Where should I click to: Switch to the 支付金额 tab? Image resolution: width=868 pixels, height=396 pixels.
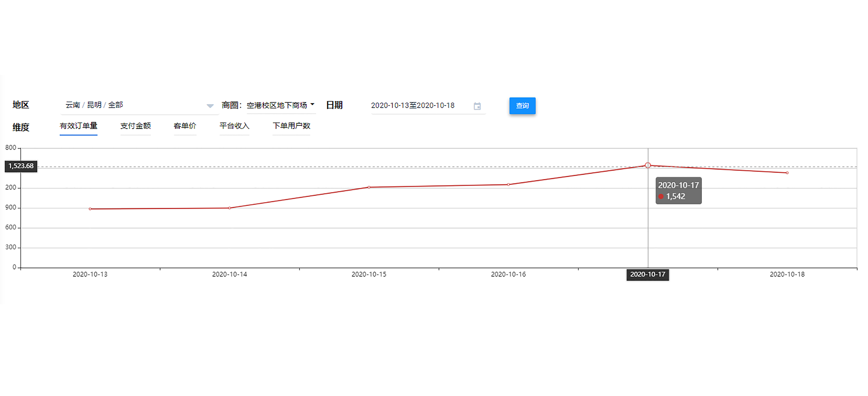click(135, 126)
